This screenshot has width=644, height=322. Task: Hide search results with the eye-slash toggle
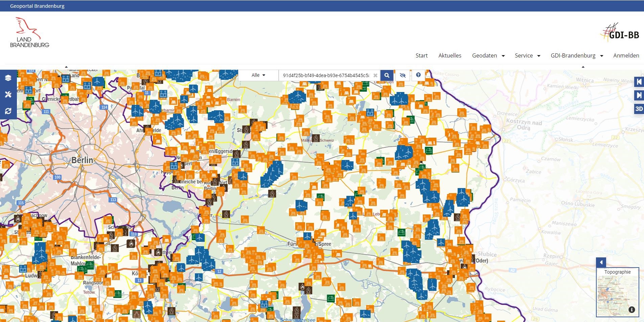[x=402, y=75]
